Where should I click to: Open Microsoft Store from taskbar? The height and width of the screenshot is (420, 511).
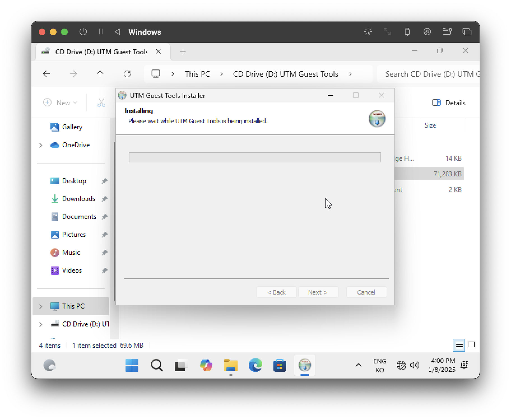pos(280,365)
